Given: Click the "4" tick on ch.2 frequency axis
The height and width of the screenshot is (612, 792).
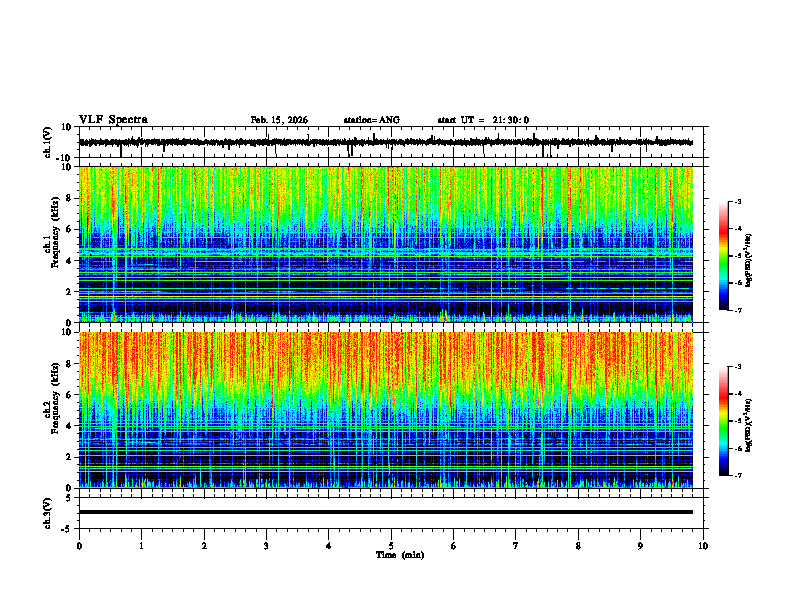Looking at the screenshot, I should coord(69,426).
